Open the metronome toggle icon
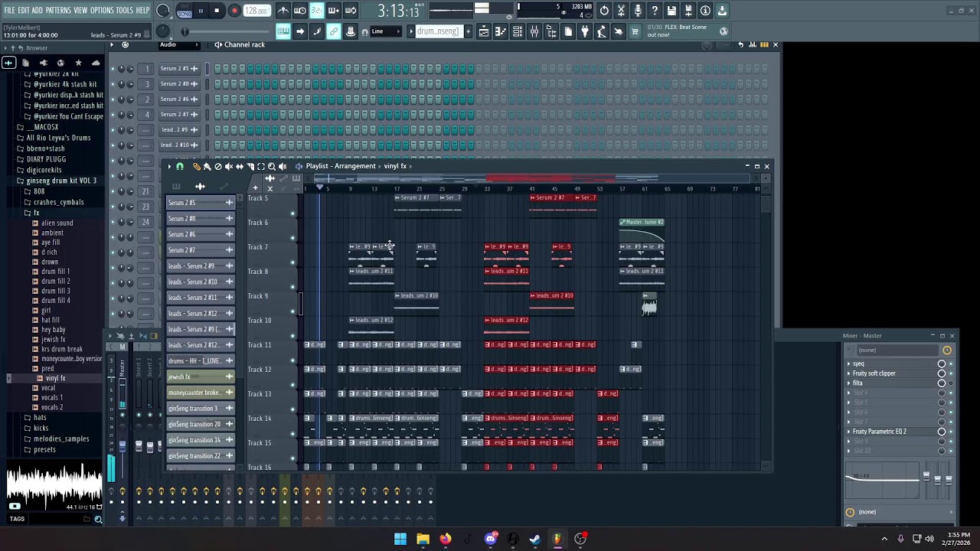The image size is (980, 551). pos(283,11)
